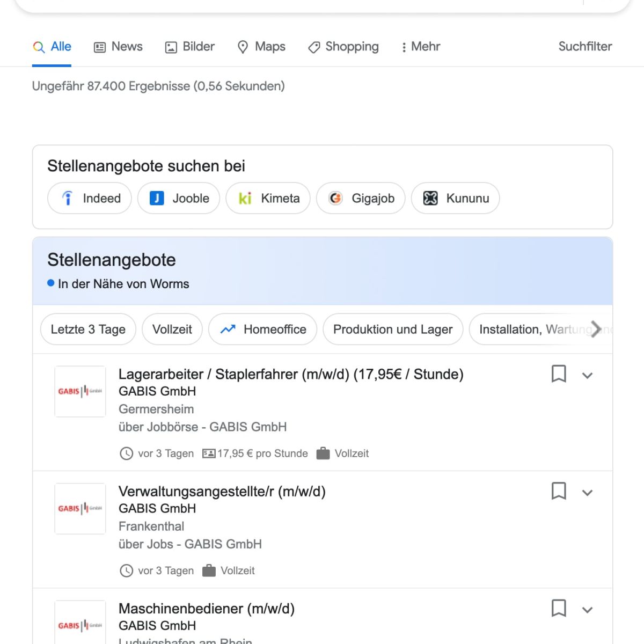Filter jobs by Produktion und Lager
The width and height of the screenshot is (644, 644).
tap(393, 329)
